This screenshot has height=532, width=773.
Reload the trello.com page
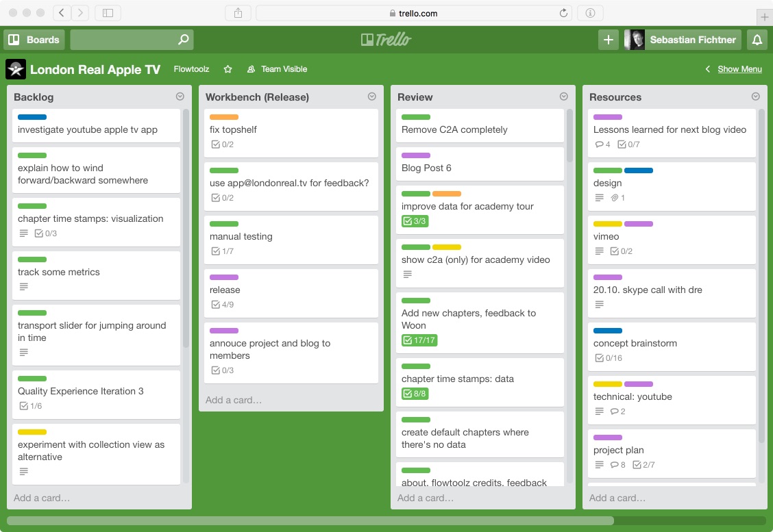(563, 13)
